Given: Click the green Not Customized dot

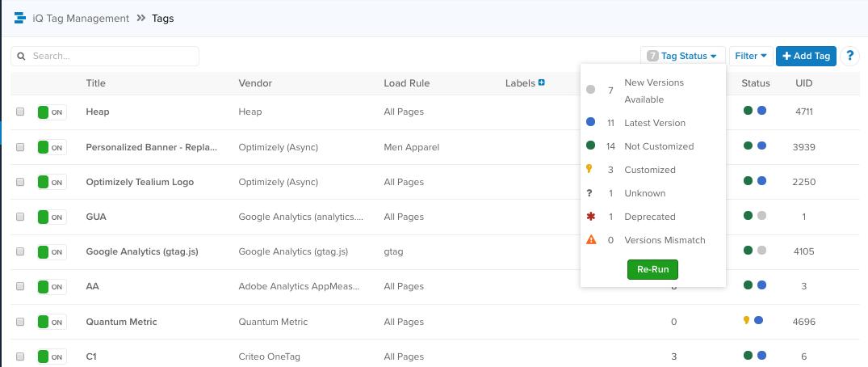Looking at the screenshot, I should tap(591, 146).
